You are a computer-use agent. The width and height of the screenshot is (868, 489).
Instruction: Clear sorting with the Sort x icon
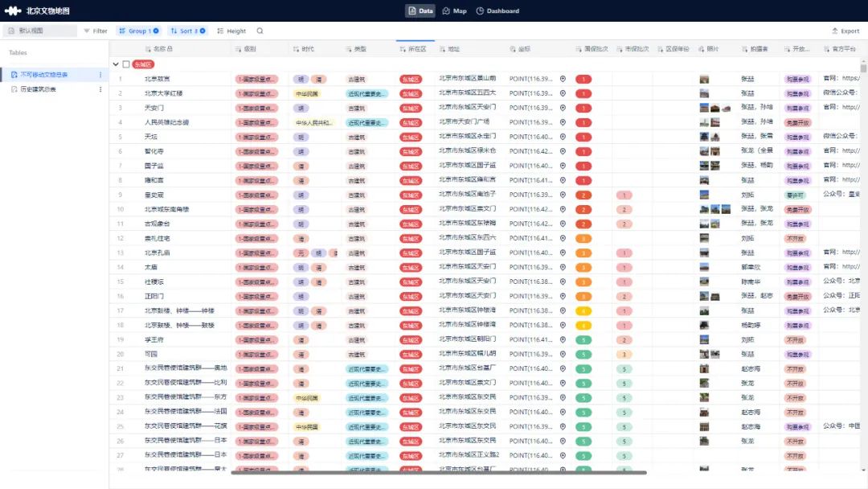click(x=203, y=31)
